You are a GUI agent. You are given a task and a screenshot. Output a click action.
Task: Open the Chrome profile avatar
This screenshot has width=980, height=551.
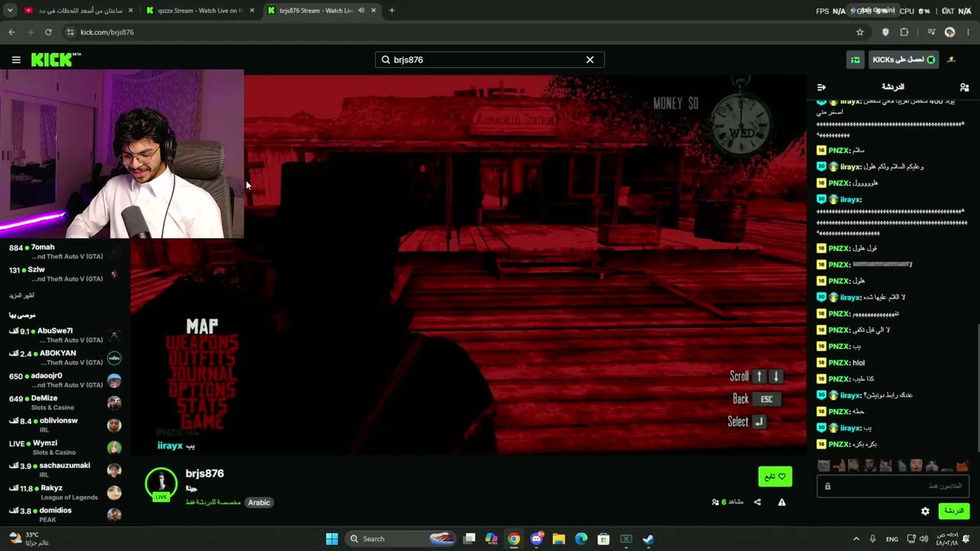[x=949, y=32]
